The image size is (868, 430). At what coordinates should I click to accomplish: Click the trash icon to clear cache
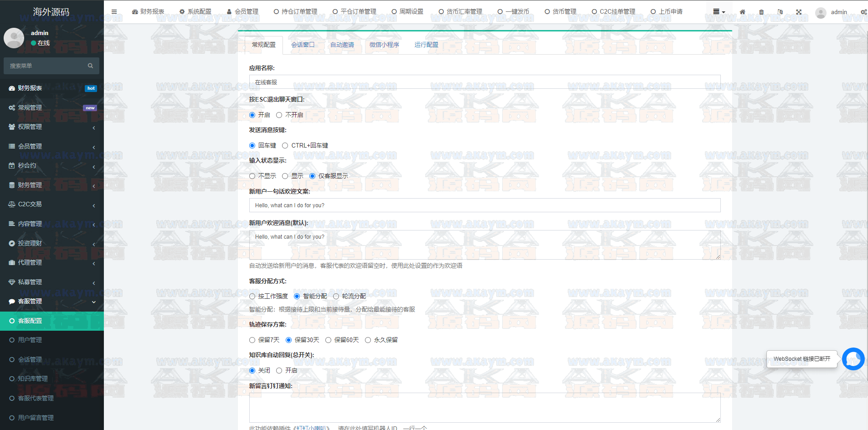tap(761, 12)
